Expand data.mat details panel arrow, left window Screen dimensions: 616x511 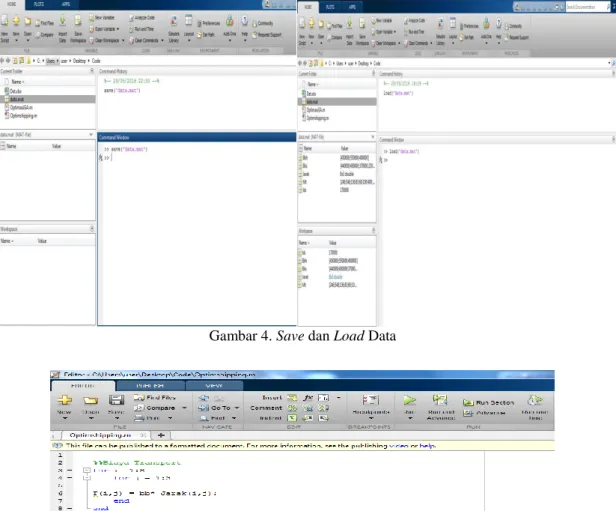[91, 134]
